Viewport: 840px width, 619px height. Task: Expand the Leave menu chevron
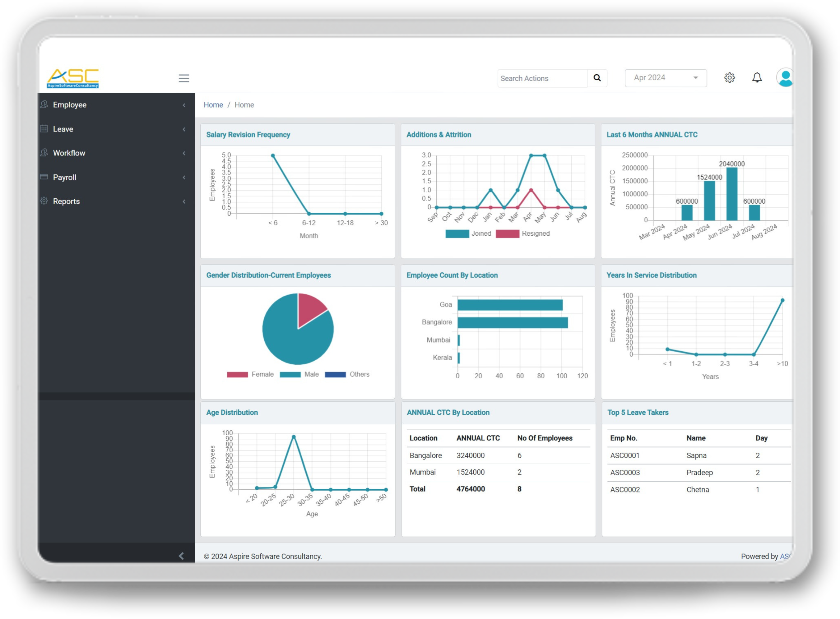(x=184, y=129)
